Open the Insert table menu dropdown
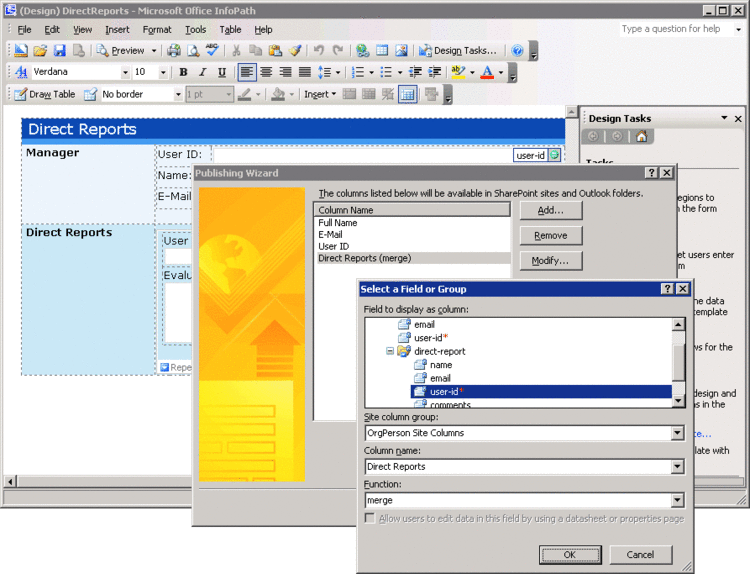 (320, 94)
